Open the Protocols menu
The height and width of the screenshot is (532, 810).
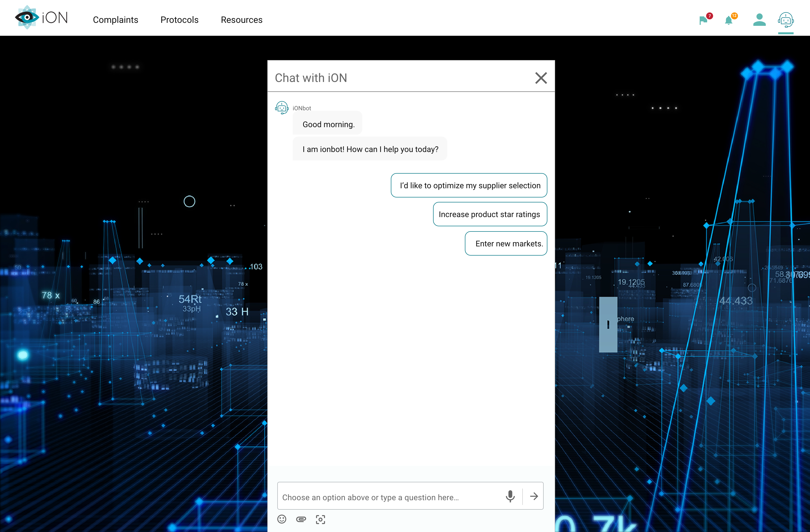point(179,20)
